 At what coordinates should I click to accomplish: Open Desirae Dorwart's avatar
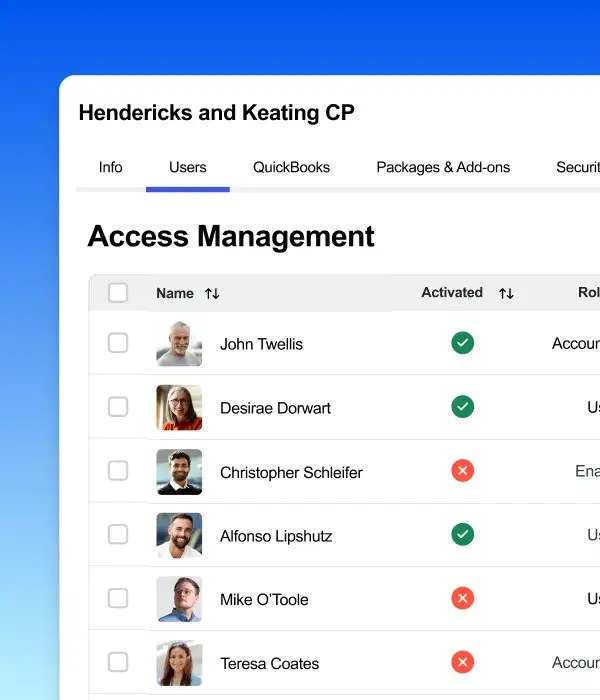point(179,408)
